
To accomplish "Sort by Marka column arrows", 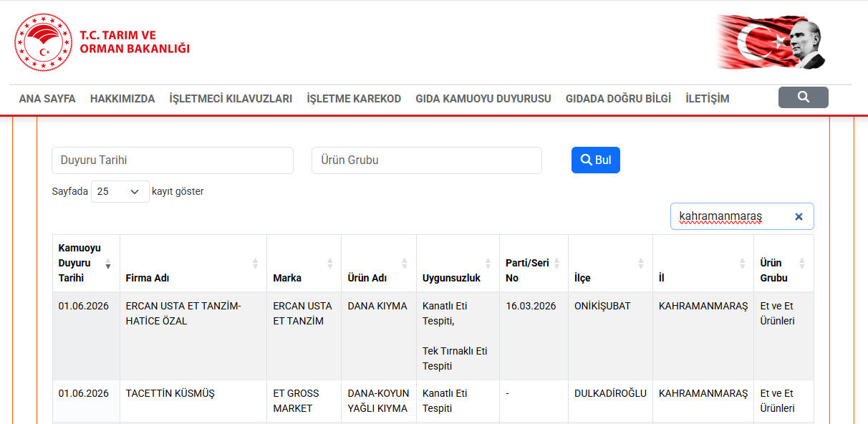I will click(x=329, y=264).
